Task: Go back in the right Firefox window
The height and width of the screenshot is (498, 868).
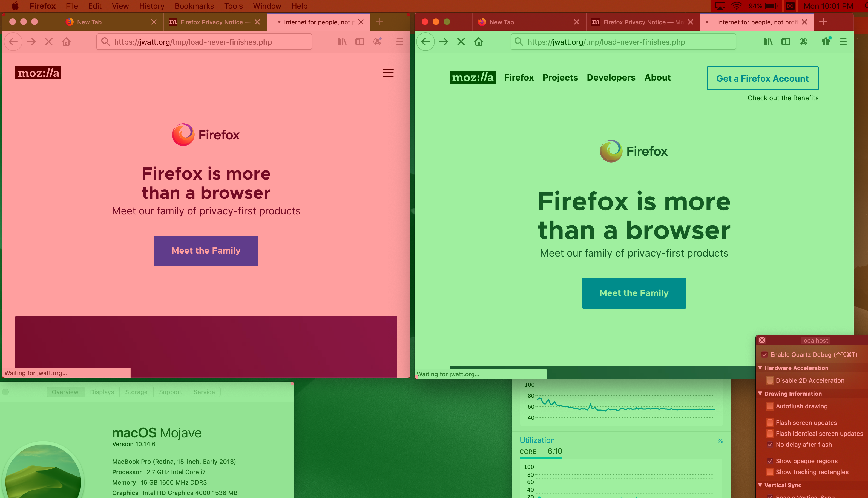Action: 425,42
